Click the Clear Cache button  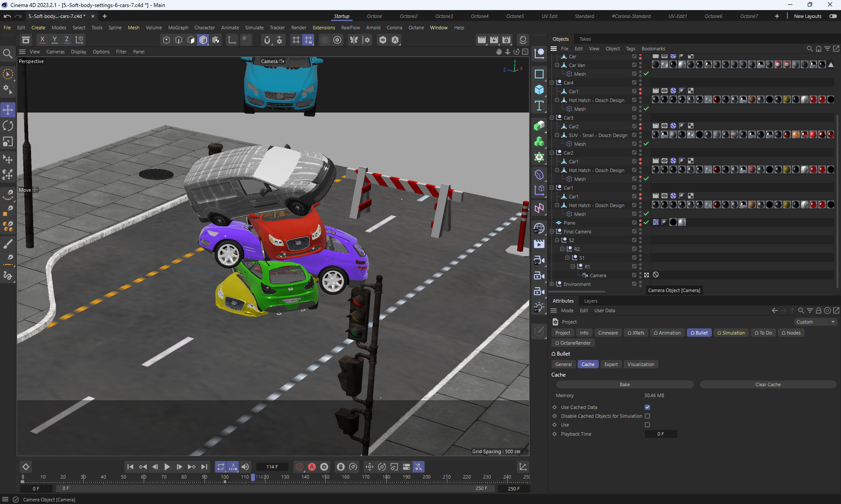[x=767, y=384]
